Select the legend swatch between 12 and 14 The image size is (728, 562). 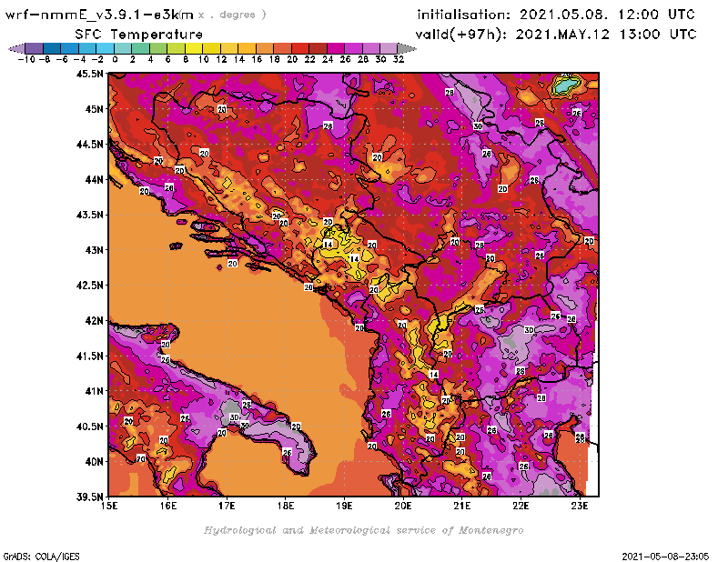coord(229,48)
